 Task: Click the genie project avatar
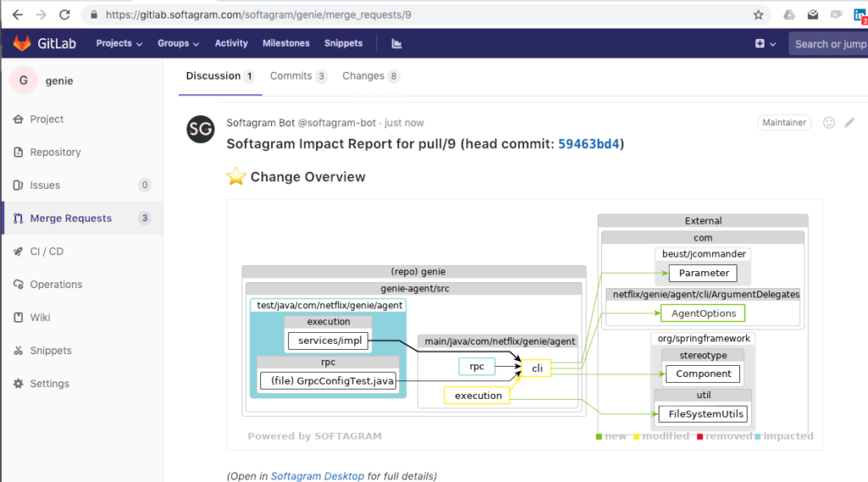point(23,80)
